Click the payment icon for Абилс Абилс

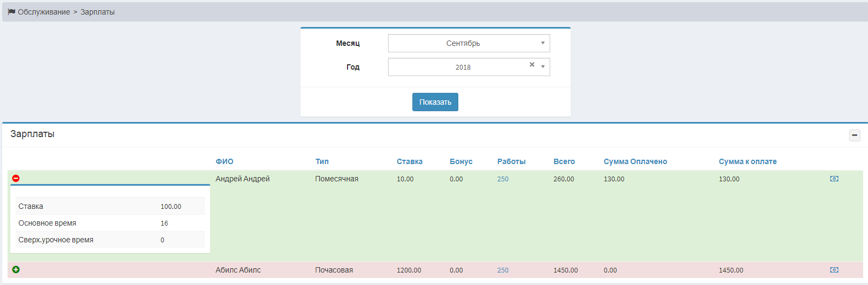tap(834, 270)
